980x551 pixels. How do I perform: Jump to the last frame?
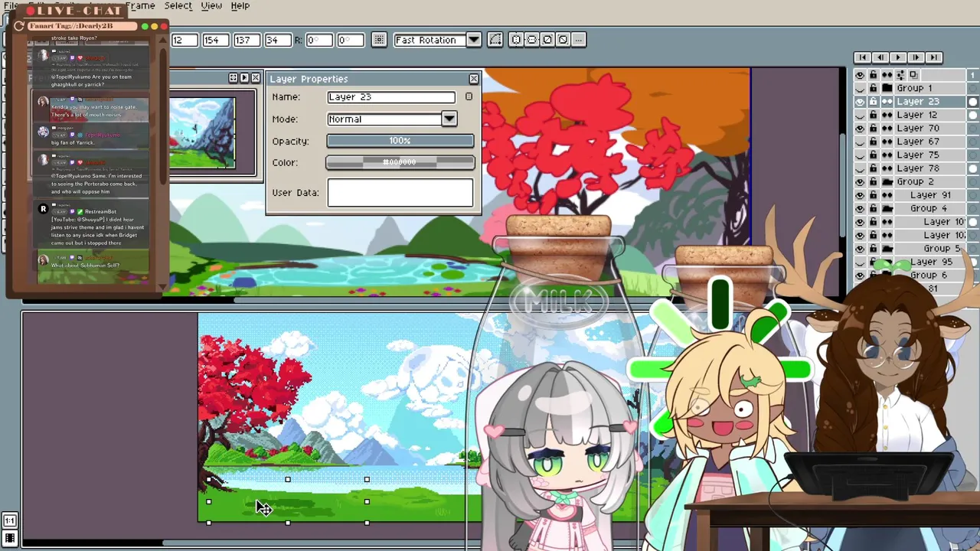[x=933, y=57]
